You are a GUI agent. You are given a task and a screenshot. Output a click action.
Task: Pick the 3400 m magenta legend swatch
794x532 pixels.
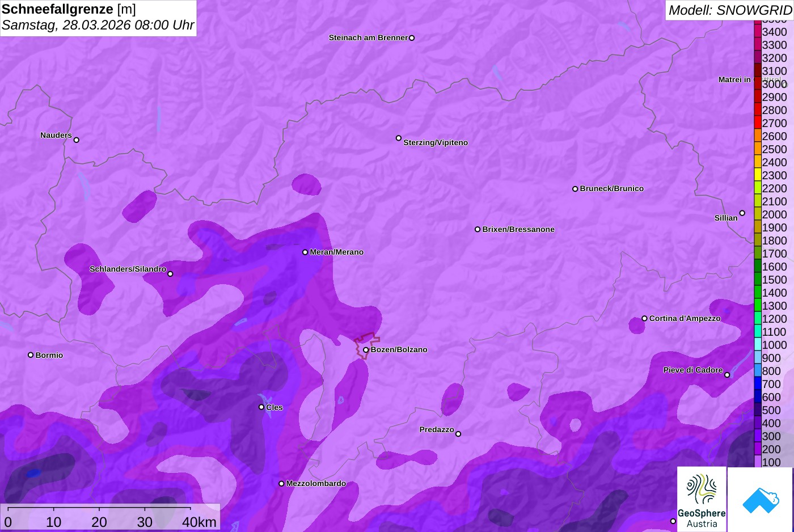pos(758,31)
